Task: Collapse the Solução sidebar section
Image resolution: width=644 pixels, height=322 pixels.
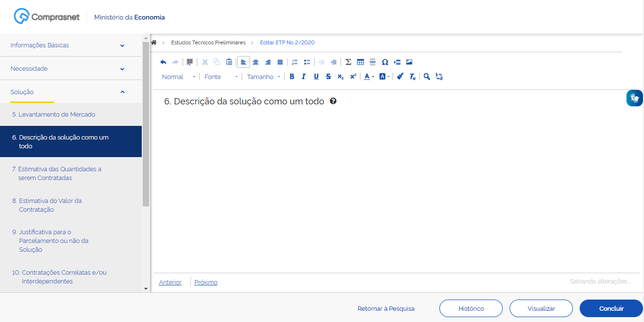Action: 122,92
